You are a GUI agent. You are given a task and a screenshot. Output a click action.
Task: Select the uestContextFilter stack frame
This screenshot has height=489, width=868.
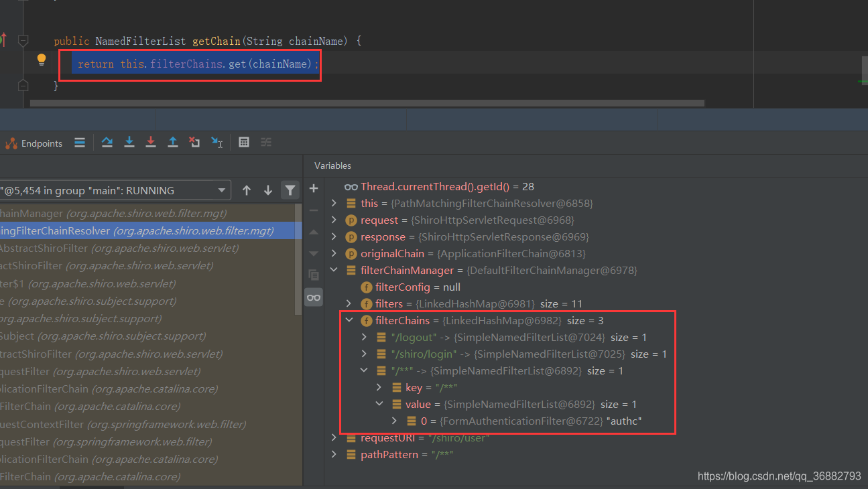coord(147,424)
